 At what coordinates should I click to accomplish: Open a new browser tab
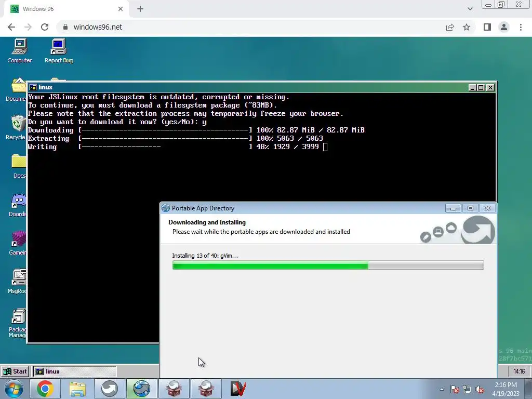[x=140, y=9]
